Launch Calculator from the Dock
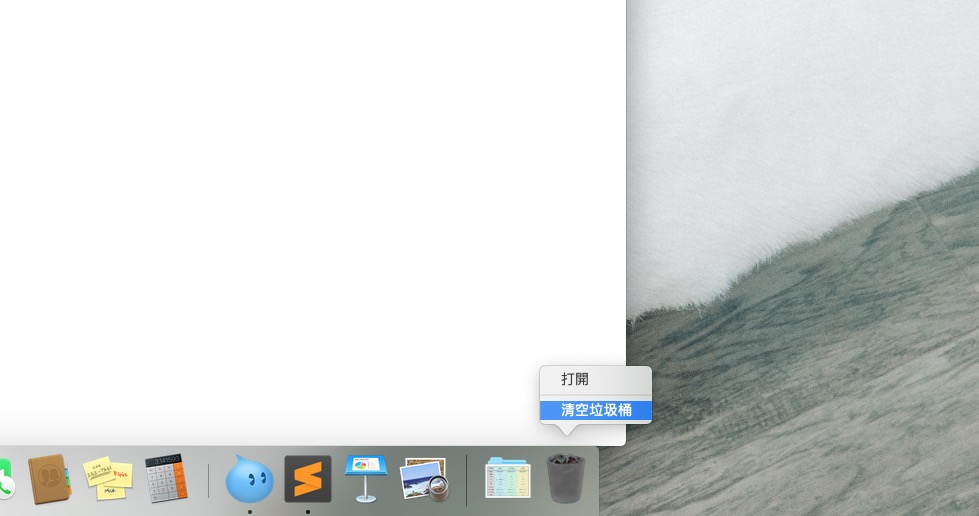This screenshot has width=979, height=516. (166, 479)
